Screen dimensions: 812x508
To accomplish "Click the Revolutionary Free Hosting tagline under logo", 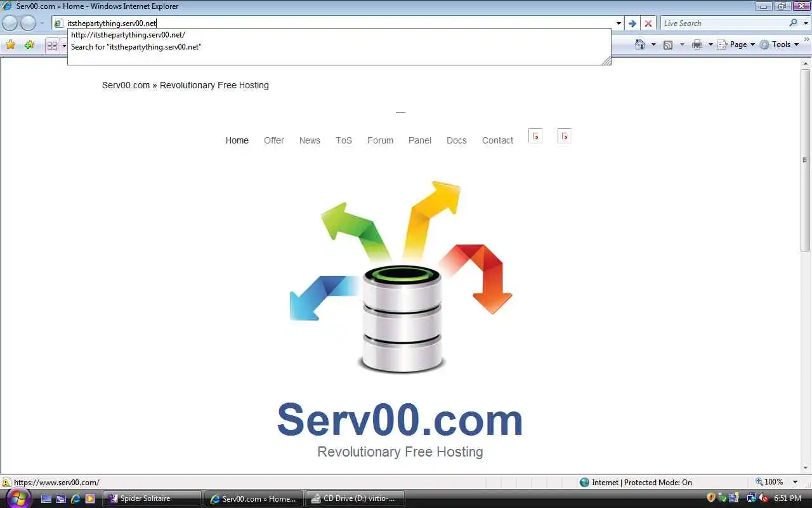I will [400, 452].
